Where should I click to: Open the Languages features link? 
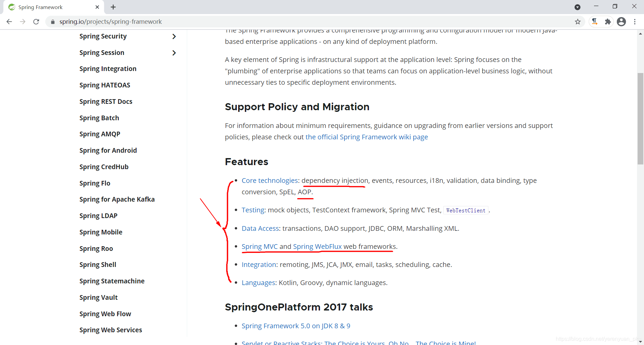258,283
